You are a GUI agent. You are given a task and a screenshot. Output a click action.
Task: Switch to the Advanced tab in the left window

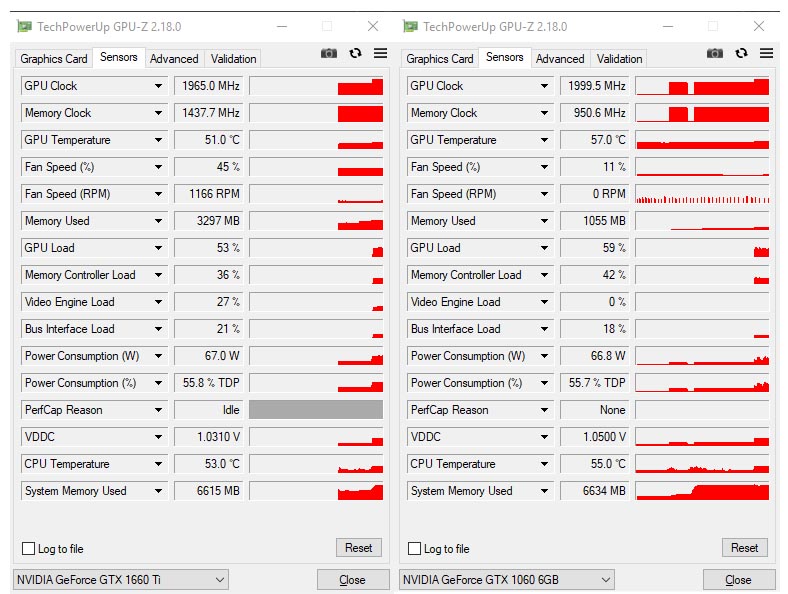click(x=174, y=59)
